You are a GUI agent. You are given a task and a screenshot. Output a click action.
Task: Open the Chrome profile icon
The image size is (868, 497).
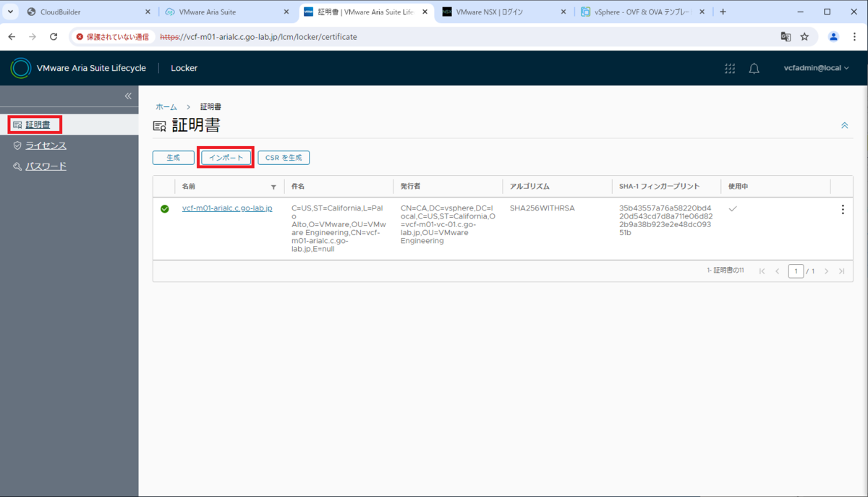click(x=833, y=37)
